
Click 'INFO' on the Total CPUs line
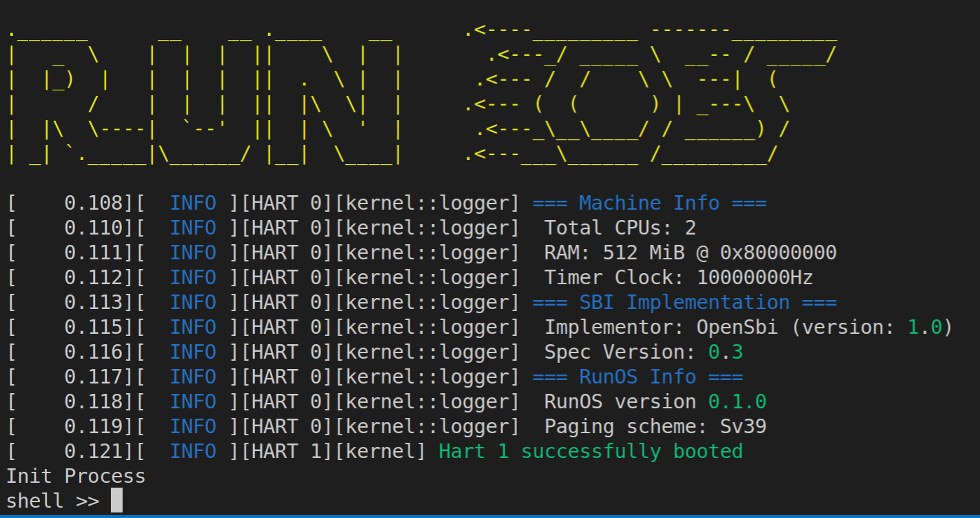click(x=193, y=228)
